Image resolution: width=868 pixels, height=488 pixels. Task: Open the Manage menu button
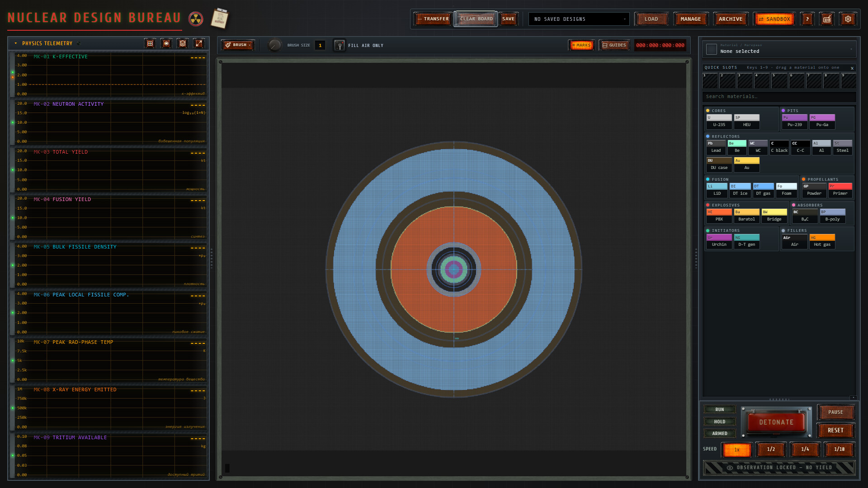tap(690, 19)
